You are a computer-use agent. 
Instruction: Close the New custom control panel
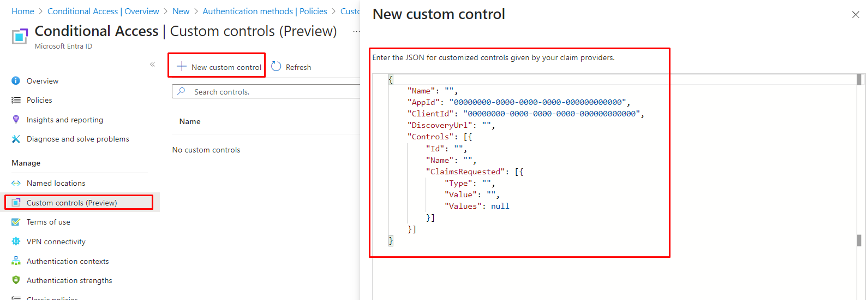(855, 15)
